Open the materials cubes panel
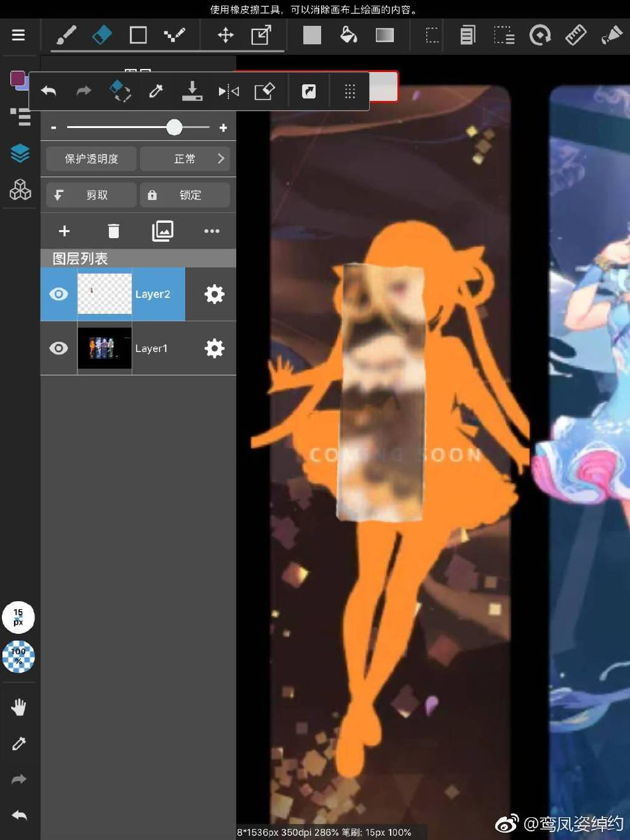Screen dimensions: 630x840 (x=20, y=190)
